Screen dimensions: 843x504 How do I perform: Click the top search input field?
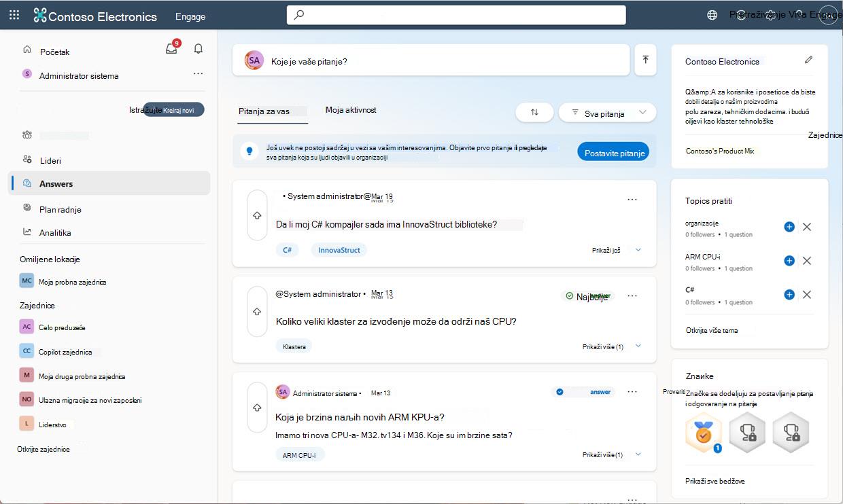tap(456, 15)
